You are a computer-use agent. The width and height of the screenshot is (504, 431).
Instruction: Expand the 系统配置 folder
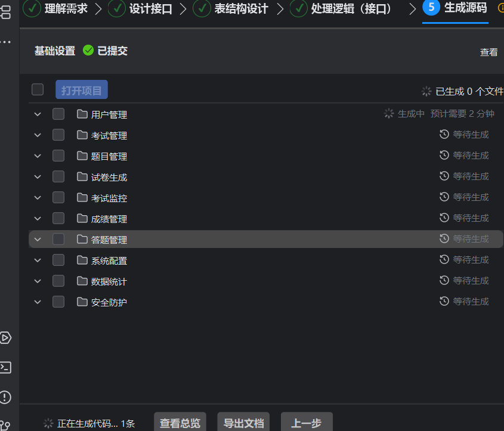38,260
